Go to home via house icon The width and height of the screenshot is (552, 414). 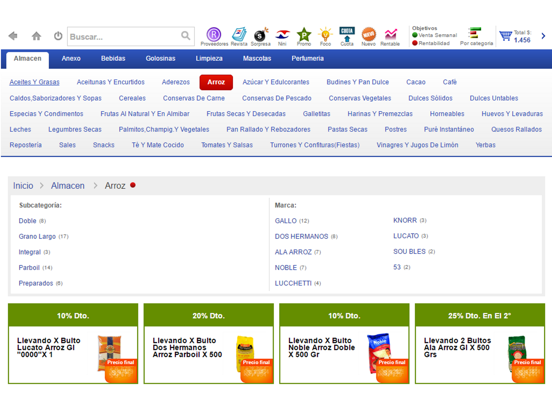tap(36, 36)
